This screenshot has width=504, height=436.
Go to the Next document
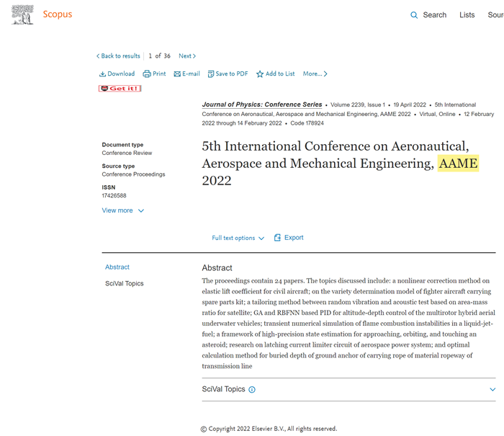click(x=187, y=56)
